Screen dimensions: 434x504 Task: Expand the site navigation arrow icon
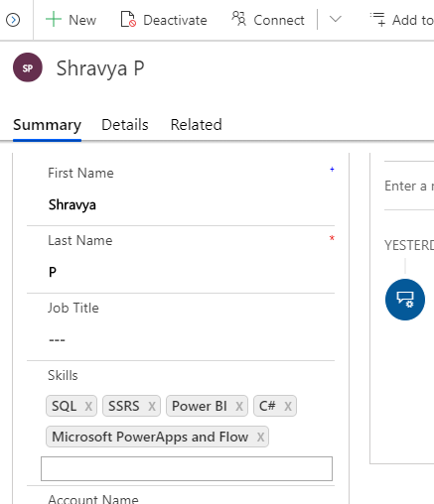[x=13, y=20]
